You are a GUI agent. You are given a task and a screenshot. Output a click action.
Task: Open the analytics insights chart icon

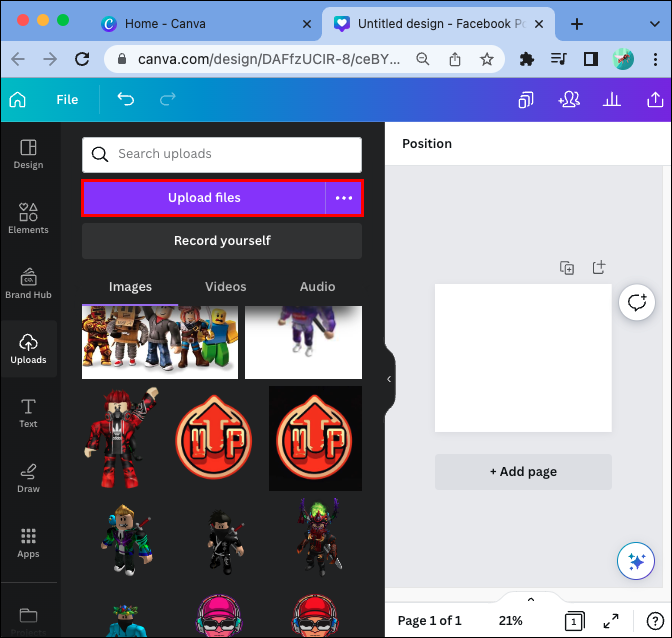pyautogui.click(x=612, y=100)
